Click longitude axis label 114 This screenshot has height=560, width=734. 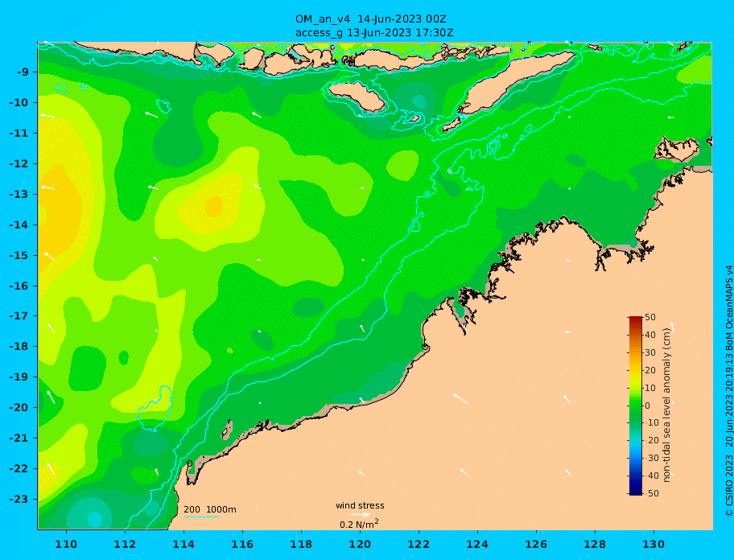point(183,545)
